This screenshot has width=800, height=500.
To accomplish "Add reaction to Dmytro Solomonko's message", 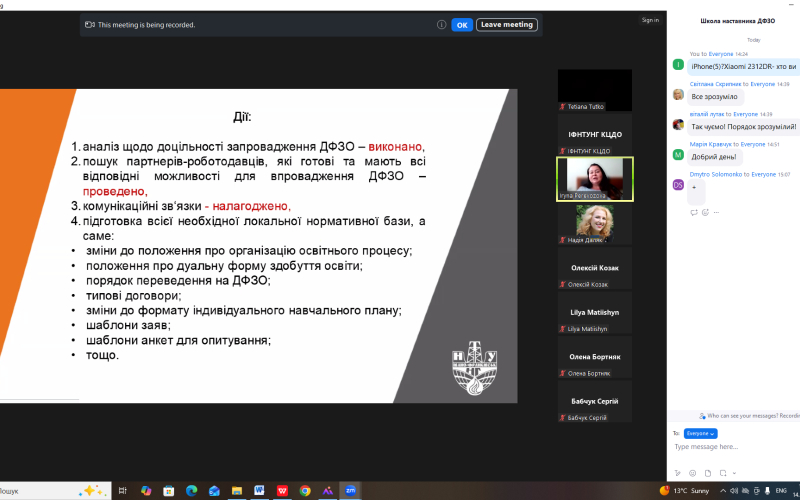I will [705, 212].
